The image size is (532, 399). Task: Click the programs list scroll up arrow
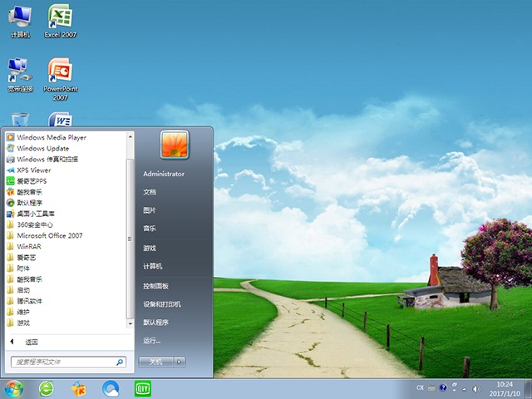pos(131,136)
